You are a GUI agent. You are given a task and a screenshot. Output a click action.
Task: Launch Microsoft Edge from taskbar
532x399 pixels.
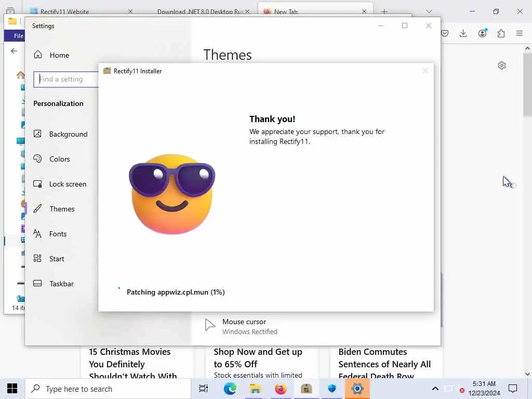coord(230,389)
